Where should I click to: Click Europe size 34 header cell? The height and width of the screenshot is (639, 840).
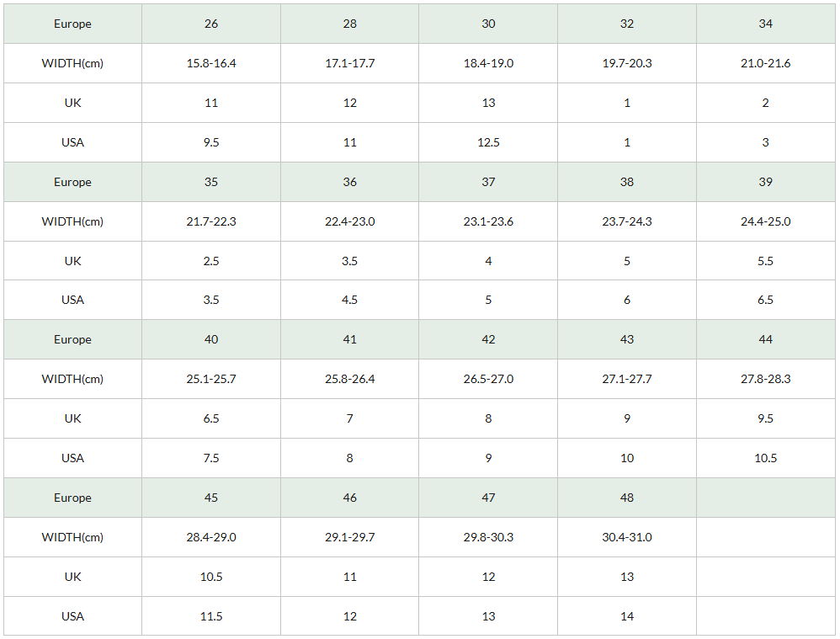pos(766,24)
